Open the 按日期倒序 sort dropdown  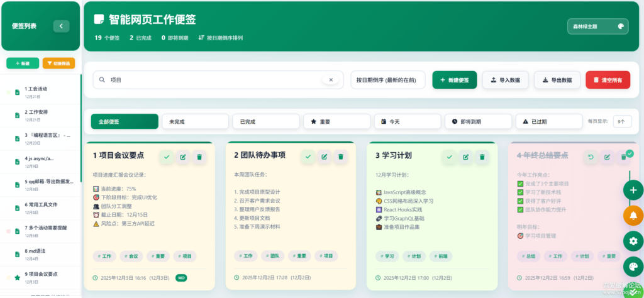click(387, 80)
